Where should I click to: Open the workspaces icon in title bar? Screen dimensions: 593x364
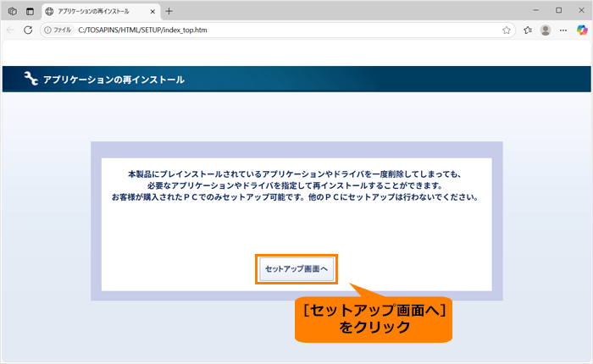tap(12, 11)
